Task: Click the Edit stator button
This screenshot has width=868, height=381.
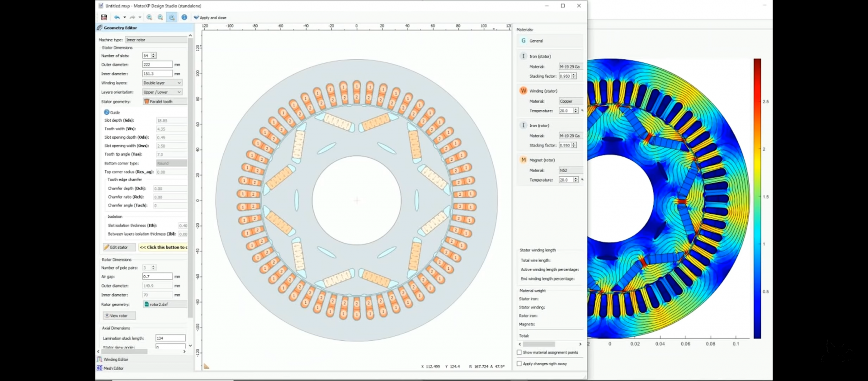Action: tap(119, 248)
